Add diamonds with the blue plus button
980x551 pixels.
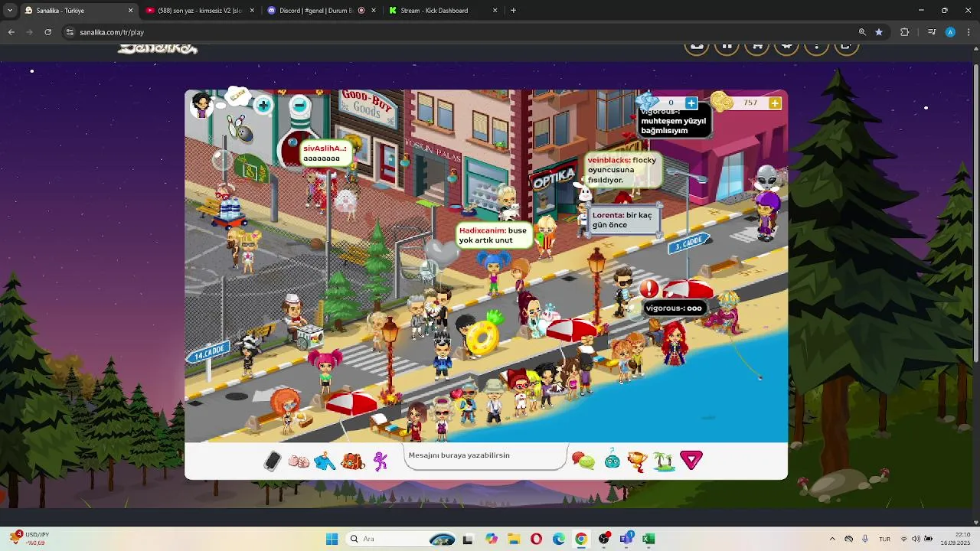(691, 103)
